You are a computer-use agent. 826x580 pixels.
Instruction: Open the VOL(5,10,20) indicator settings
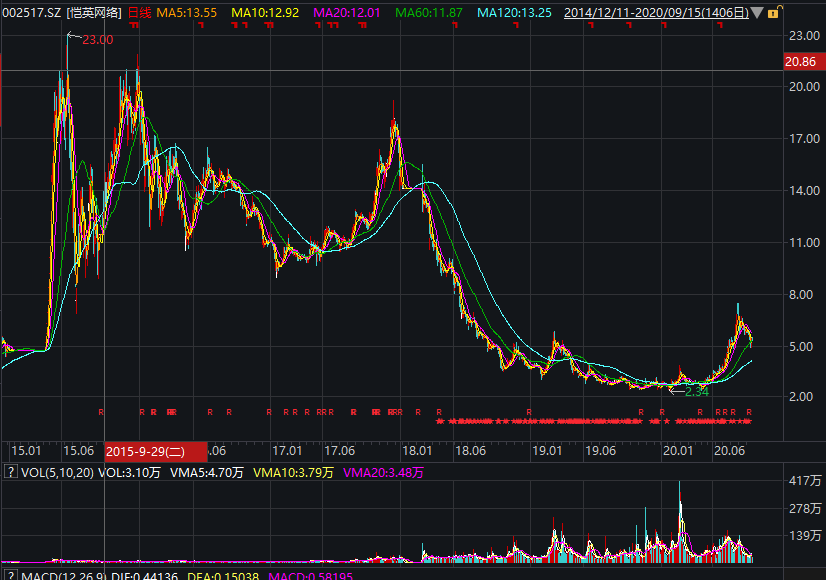coord(56,473)
